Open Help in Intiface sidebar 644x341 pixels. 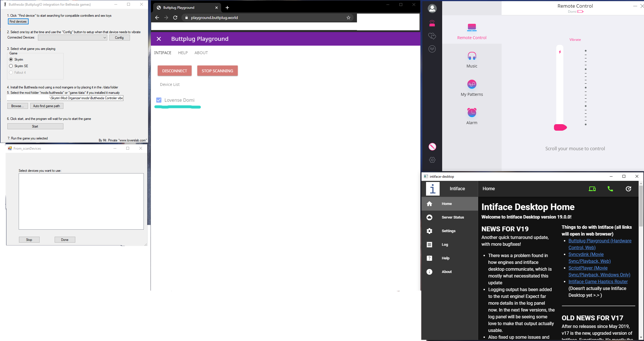450,258
